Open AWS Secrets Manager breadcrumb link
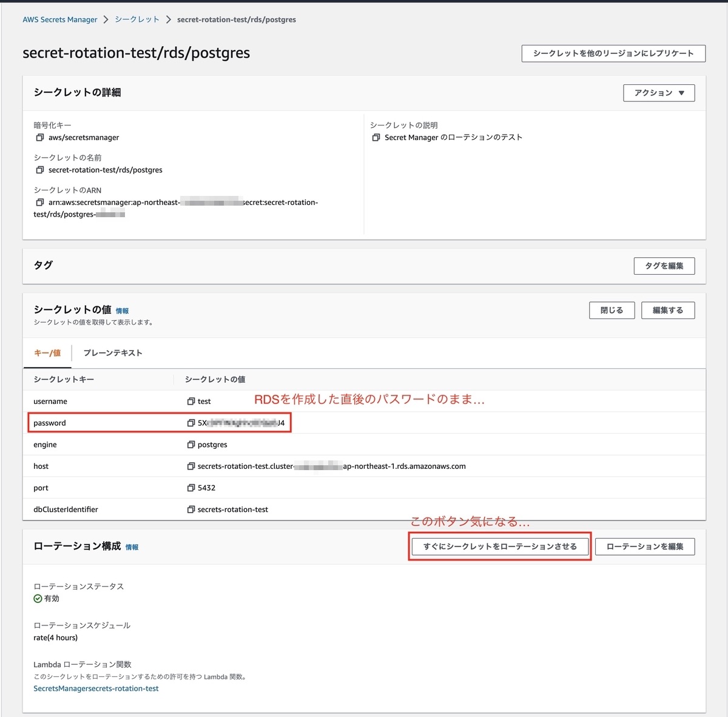This screenshot has width=728, height=717. click(60, 19)
